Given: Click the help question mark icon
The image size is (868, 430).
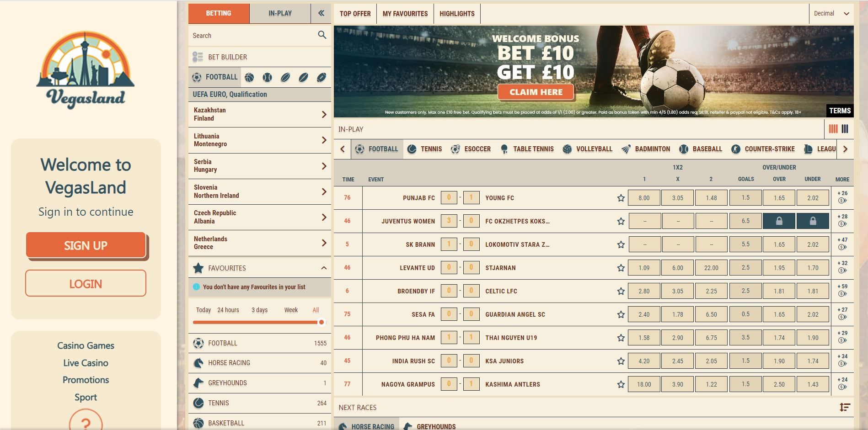Looking at the screenshot, I should pos(86,423).
